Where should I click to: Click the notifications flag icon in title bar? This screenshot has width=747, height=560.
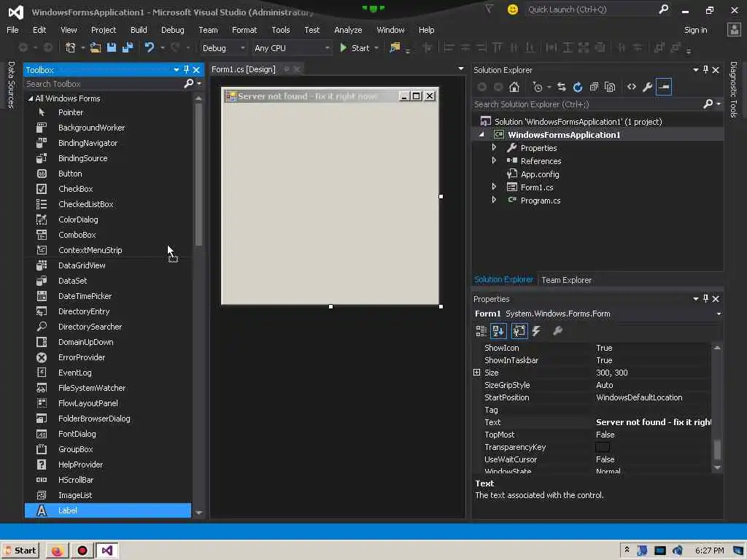[489, 9]
